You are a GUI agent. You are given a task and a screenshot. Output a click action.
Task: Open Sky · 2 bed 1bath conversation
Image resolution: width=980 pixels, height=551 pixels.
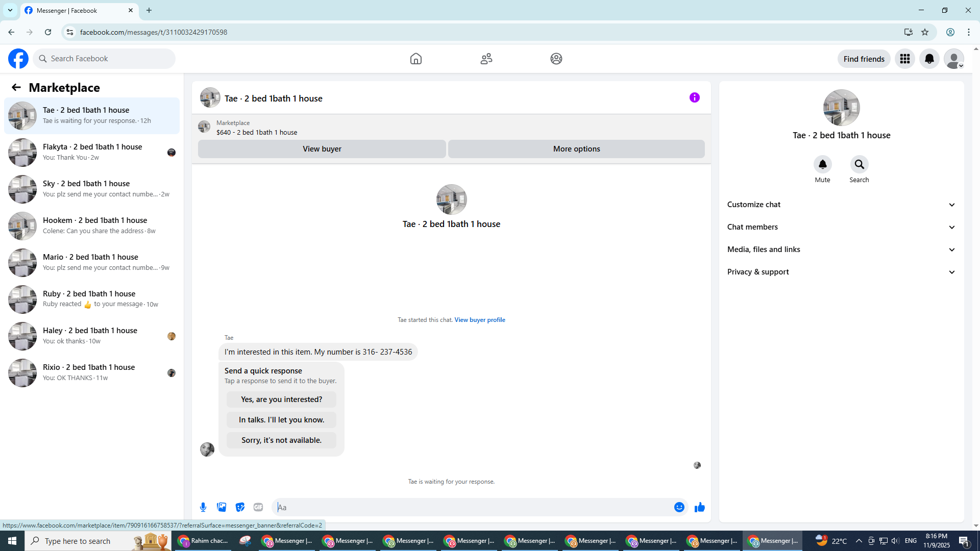pyautogui.click(x=92, y=189)
